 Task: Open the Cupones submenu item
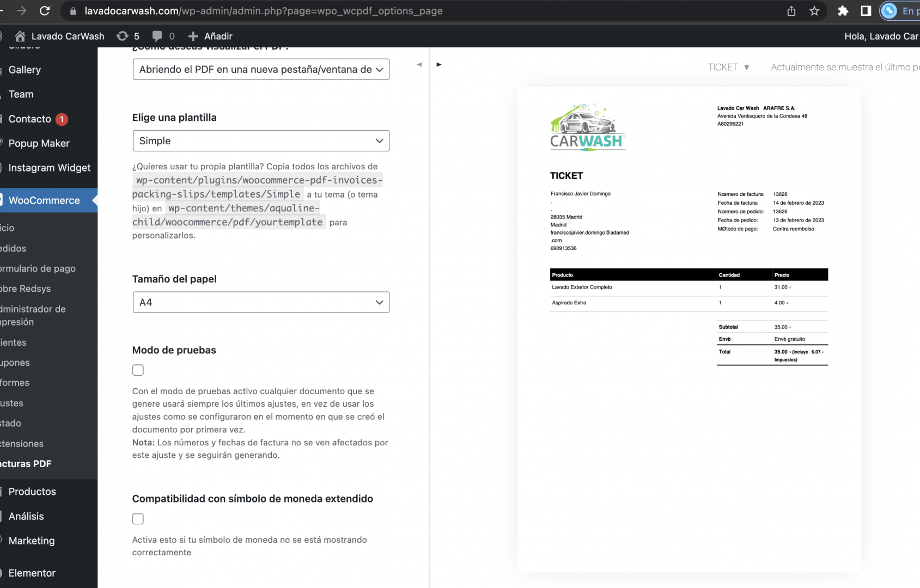click(15, 363)
